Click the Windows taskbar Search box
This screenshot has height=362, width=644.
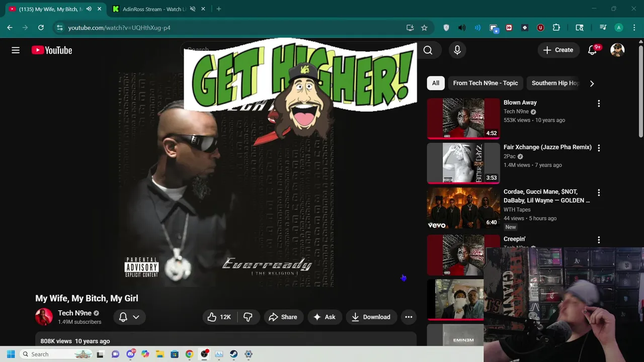coord(56,354)
